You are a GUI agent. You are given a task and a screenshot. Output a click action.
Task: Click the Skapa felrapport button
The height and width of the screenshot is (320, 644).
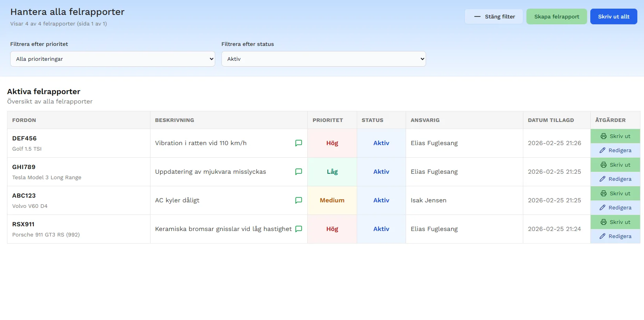click(556, 16)
